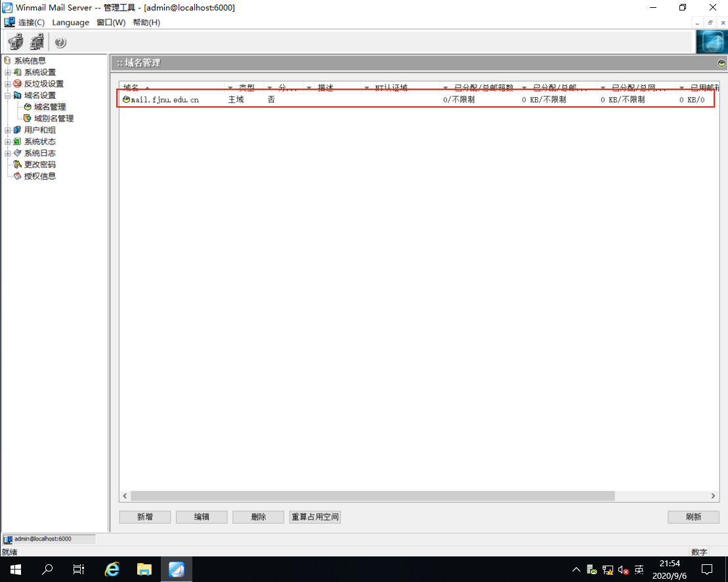Click the 授权信息 license icon
The image size is (728, 582).
pyautogui.click(x=18, y=176)
